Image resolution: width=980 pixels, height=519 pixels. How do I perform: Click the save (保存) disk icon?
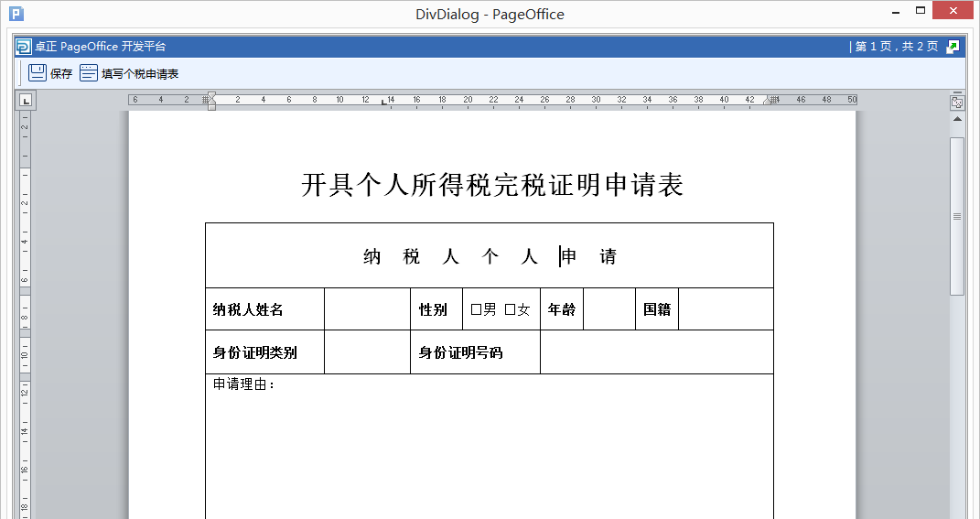(38, 73)
